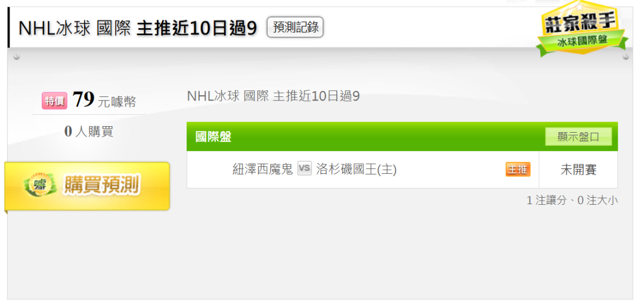Select the 洛杉磯國王(主) home team name
This screenshot has height=306, width=644.
357,170
